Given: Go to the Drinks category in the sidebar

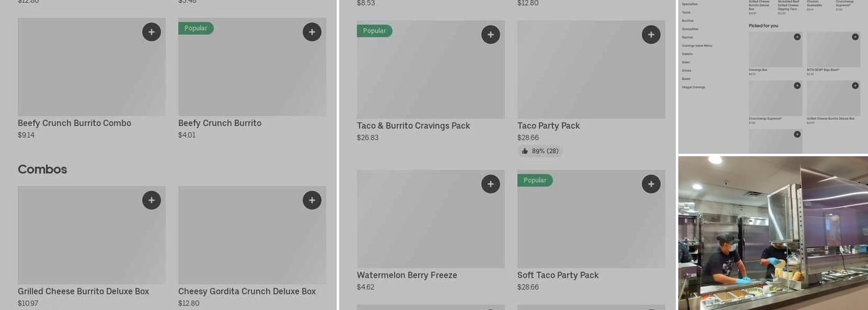Looking at the screenshot, I should [686, 71].
